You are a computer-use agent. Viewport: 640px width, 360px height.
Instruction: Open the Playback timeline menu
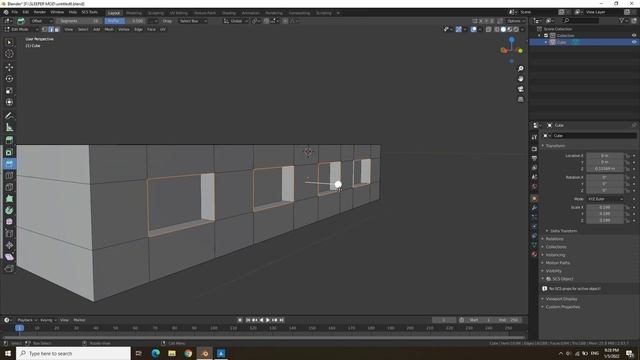click(27, 320)
